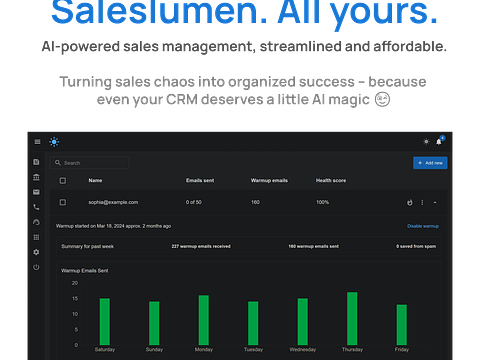This screenshot has width=480, height=360.
Task: Click the Monday bar in chart
Action: 204,320
